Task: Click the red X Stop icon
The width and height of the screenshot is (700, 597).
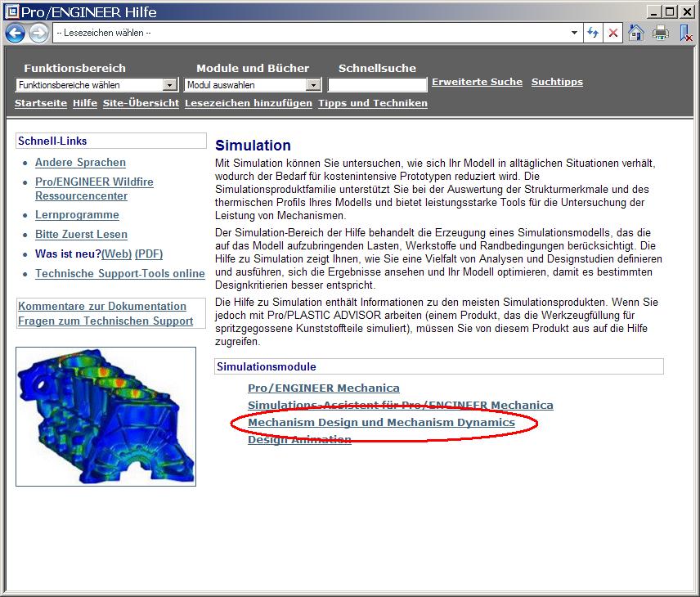Action: [613, 33]
